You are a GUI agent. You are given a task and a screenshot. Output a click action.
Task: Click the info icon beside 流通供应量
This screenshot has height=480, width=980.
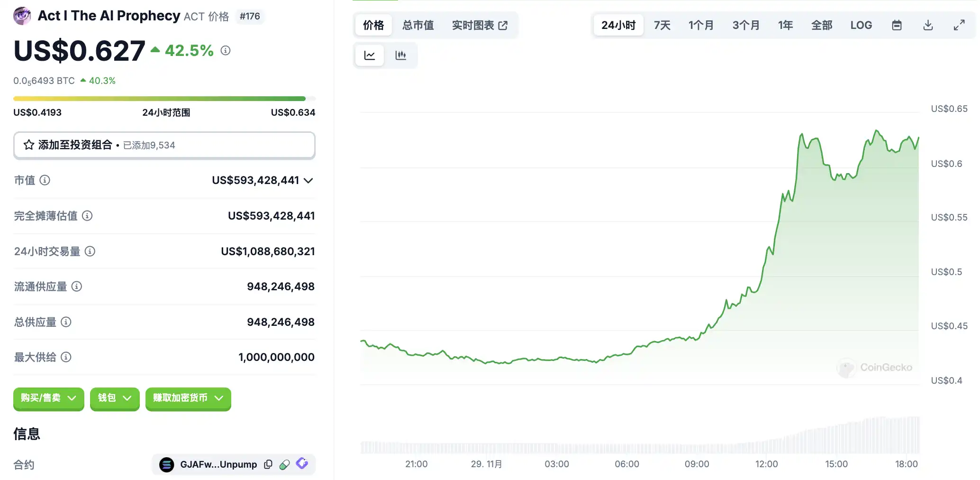coord(77,286)
